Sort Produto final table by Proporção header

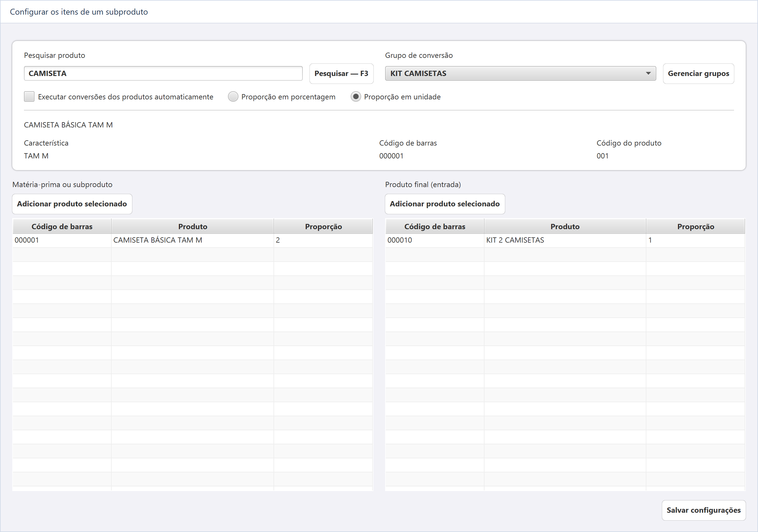pos(695,227)
